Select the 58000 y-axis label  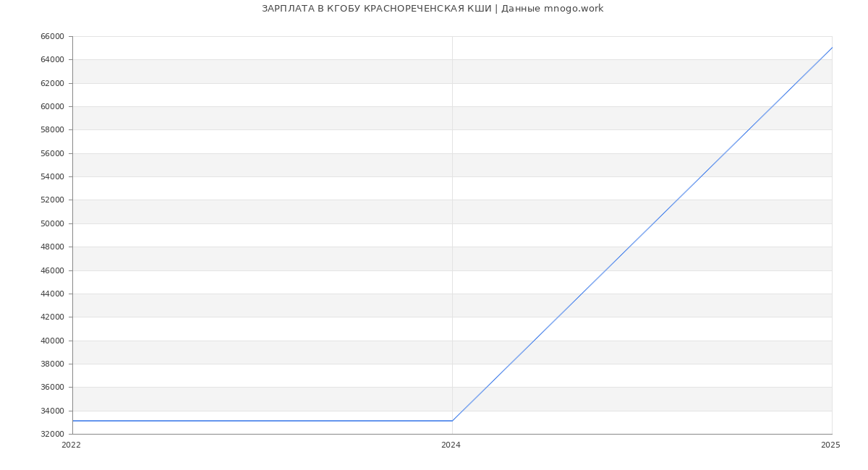pos(54,130)
